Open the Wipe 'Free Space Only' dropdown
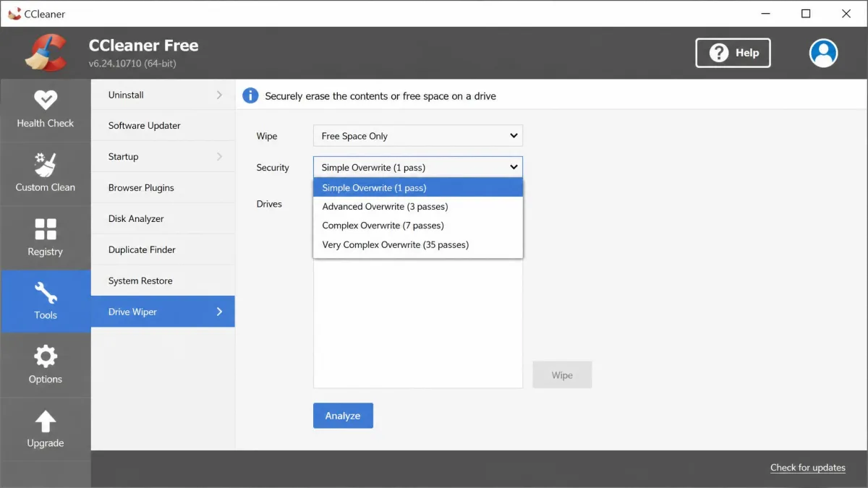 (x=418, y=136)
